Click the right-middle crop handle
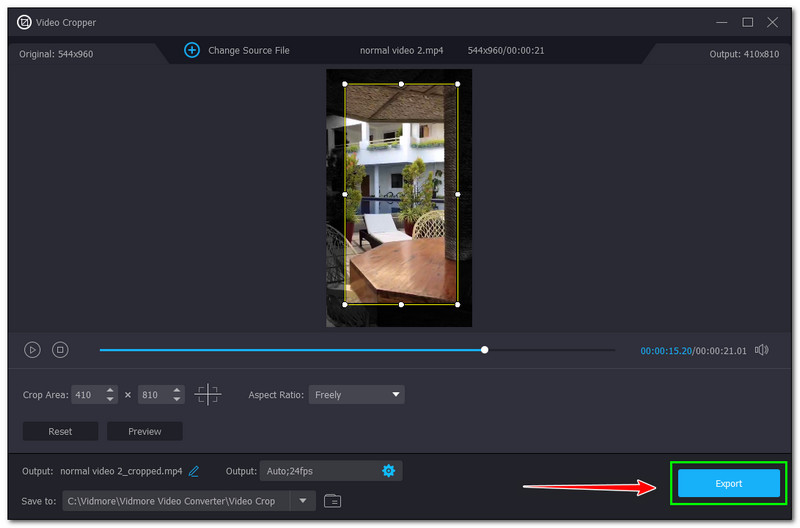This screenshot has height=528, width=800. (x=458, y=194)
